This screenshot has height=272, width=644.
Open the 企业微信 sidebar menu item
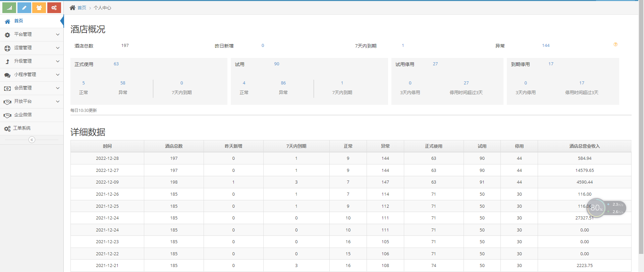pyautogui.click(x=32, y=115)
